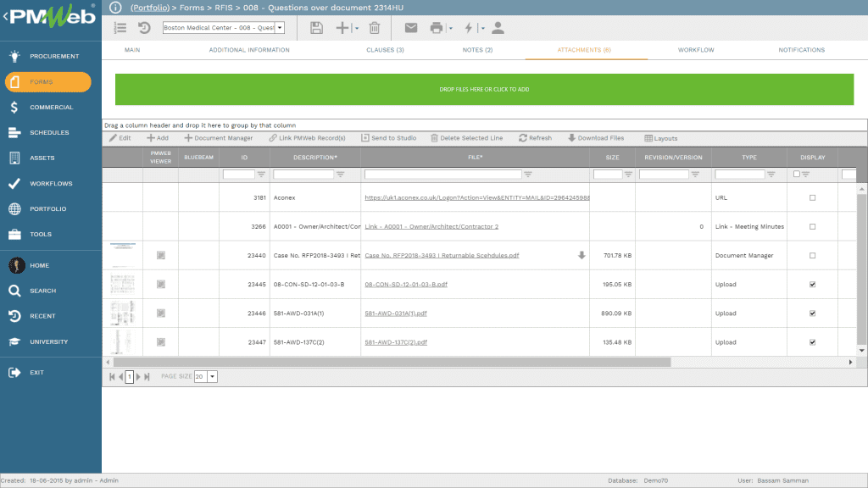
Task: Click the record list icon in toolbar
Action: click(120, 28)
